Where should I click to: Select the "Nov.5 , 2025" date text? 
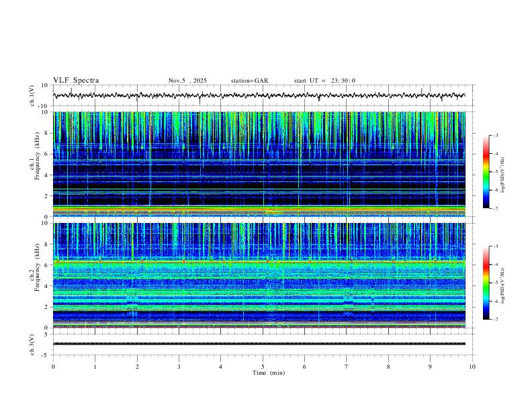click(187, 81)
